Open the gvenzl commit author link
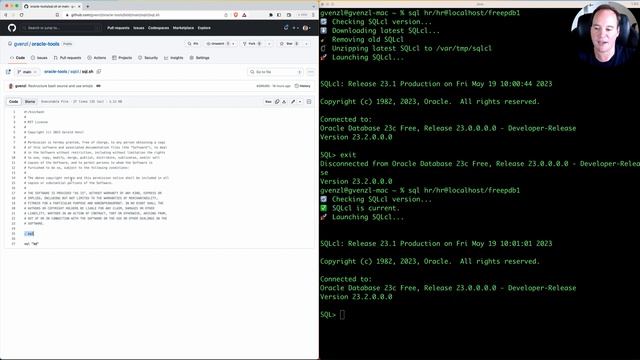Screen dimensions: 640x360 click(x=20, y=86)
